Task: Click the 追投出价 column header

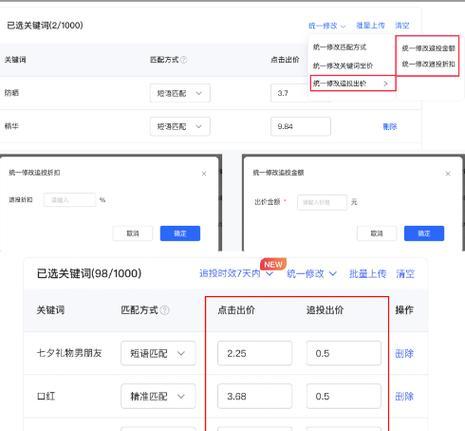Action: 325,310
